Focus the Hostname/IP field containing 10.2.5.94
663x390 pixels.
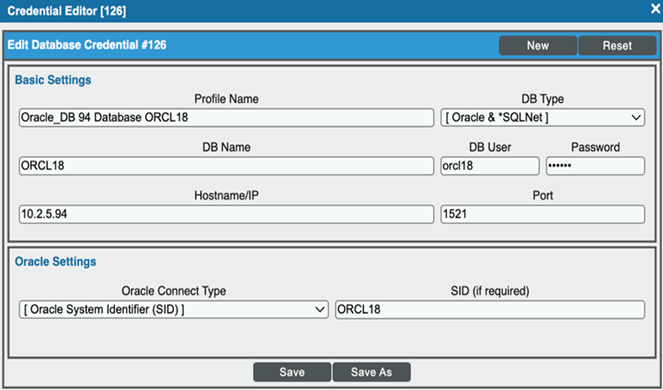pyautogui.click(x=226, y=214)
